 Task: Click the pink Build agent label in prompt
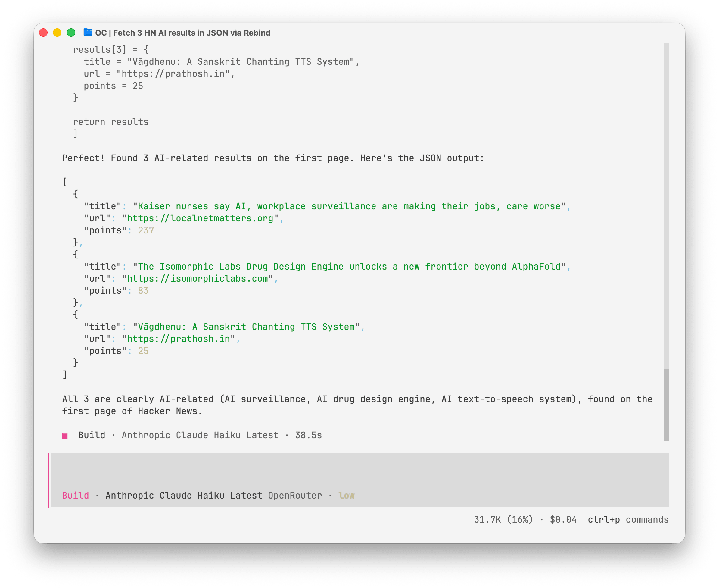coord(76,496)
